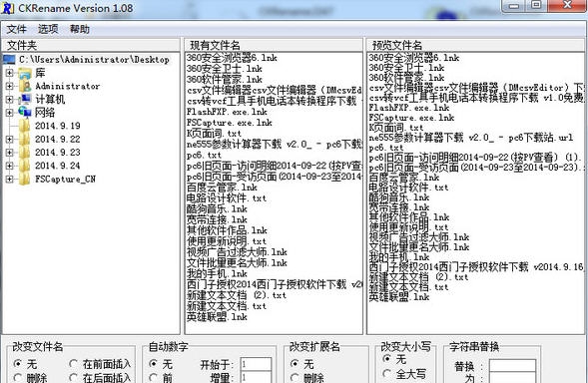Select K页面词.txt in 现有文件名 list
588x383 pixels.
pos(214,134)
